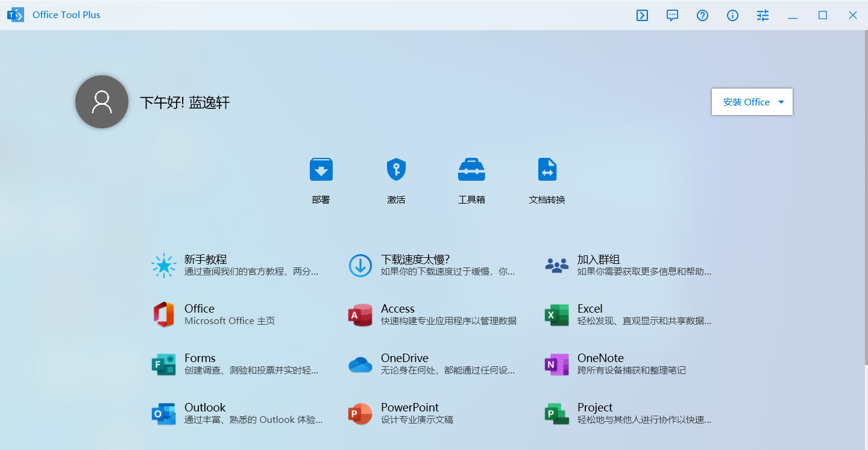Viewport: 868px width, 450px height.
Task: Open the 文档转换 document conversion icon
Action: (547, 169)
